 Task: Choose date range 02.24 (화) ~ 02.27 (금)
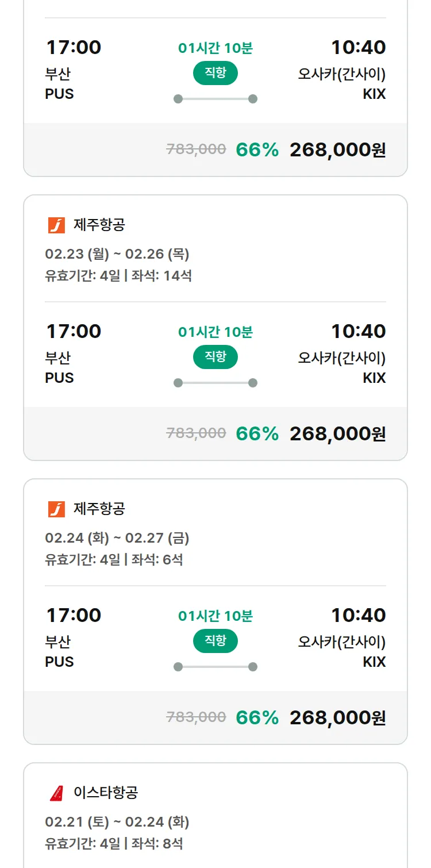point(117,538)
